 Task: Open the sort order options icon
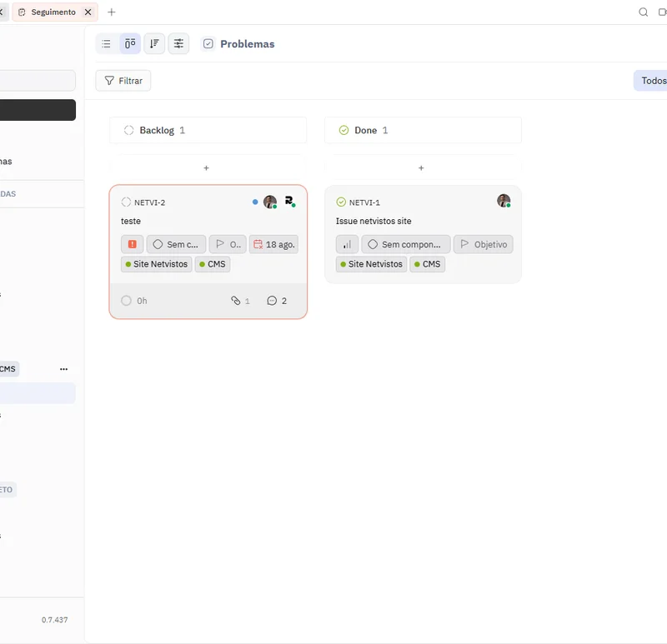tap(154, 44)
